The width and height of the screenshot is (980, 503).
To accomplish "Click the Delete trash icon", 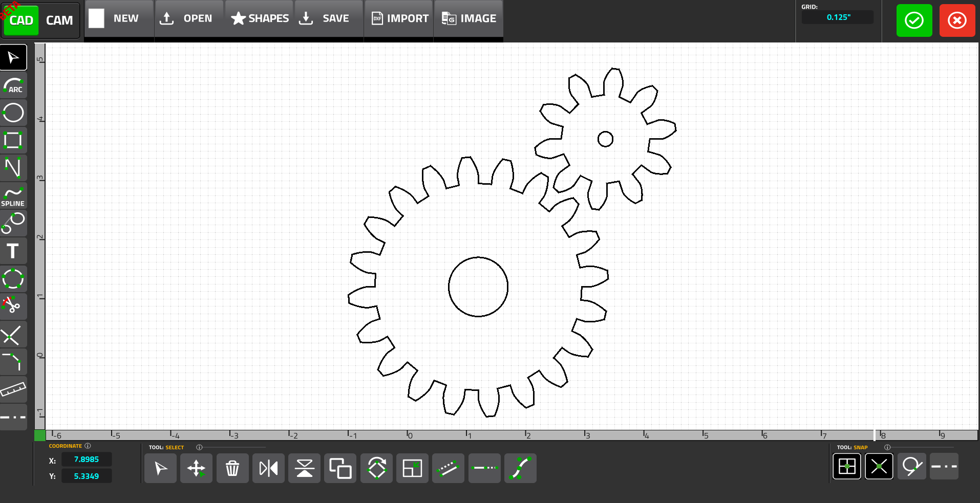I will click(x=232, y=468).
